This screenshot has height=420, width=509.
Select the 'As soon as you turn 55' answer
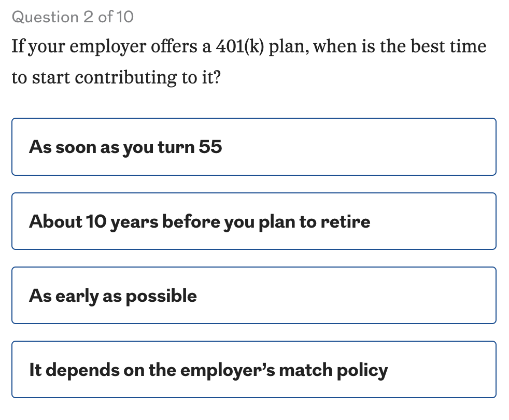click(x=253, y=147)
